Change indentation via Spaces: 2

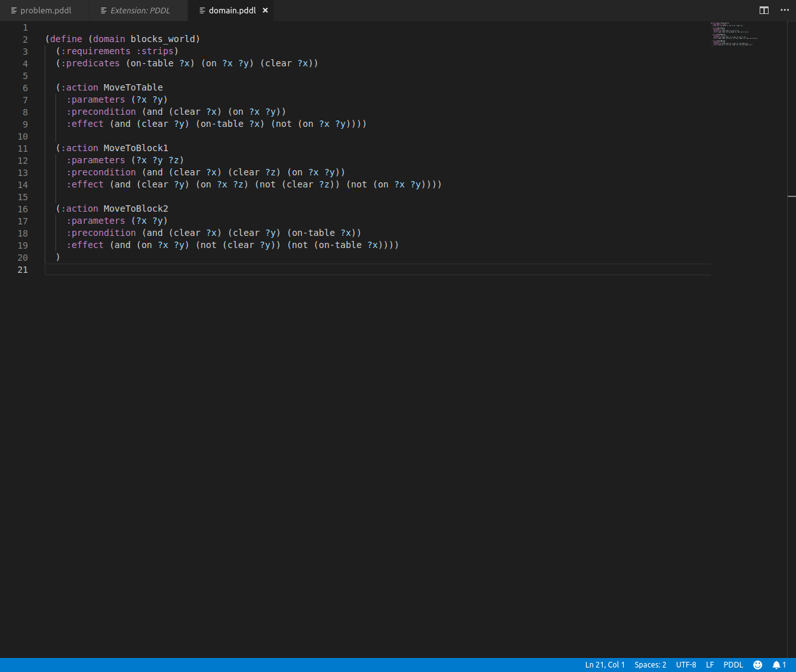pos(650,664)
